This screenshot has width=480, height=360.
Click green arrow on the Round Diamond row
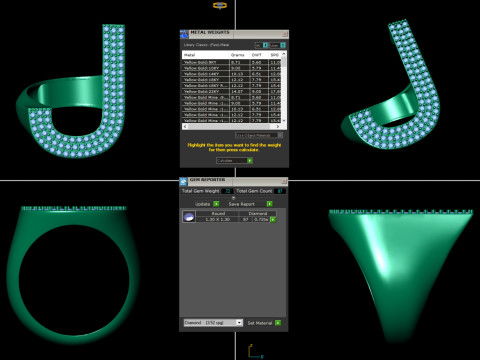273,219
